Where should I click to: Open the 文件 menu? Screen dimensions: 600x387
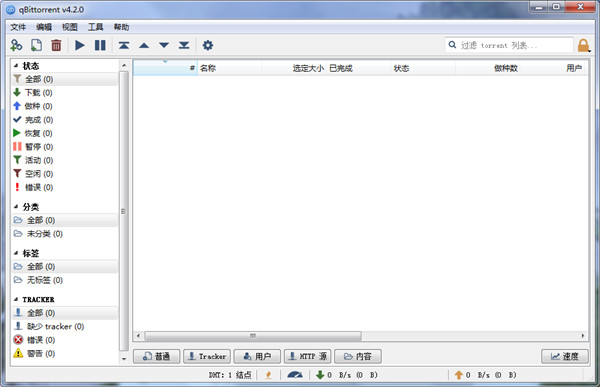[18, 27]
